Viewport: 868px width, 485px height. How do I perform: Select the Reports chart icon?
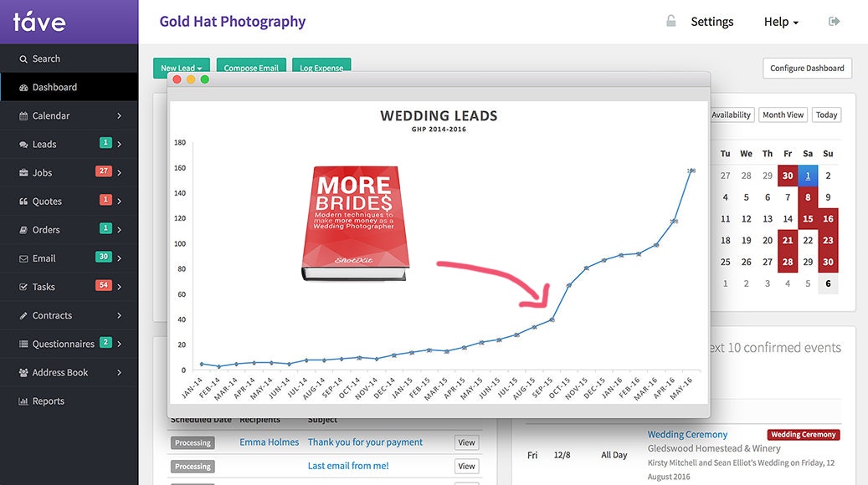point(23,401)
